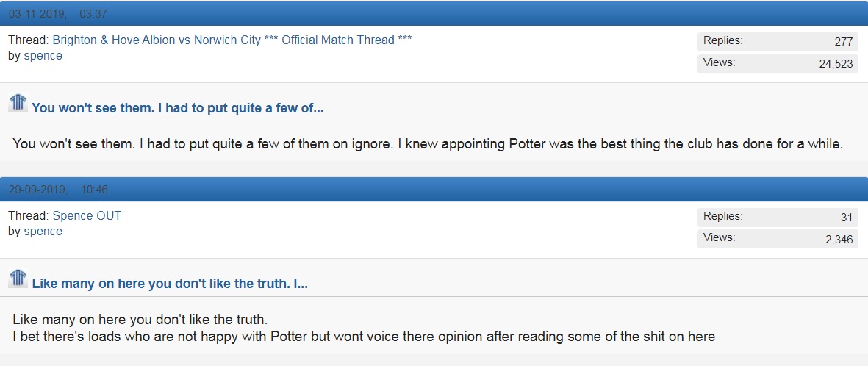Open the post "You won't see them. I had to put quite a few of..."
The image size is (868, 366).
coord(178,109)
